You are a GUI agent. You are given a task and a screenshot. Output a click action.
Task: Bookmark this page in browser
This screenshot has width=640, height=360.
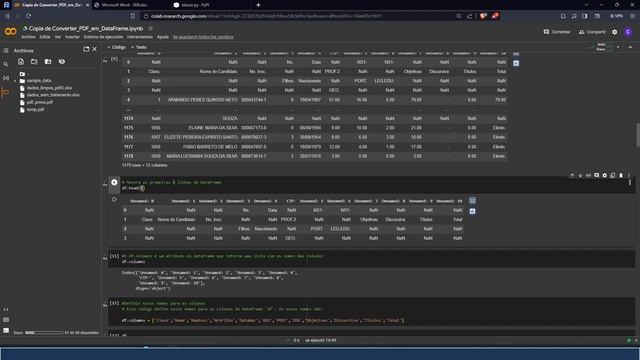coord(133,16)
